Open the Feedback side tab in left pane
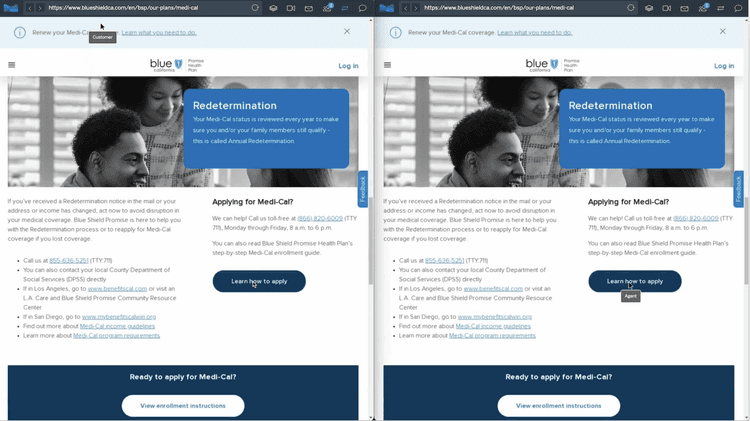 pos(363,188)
